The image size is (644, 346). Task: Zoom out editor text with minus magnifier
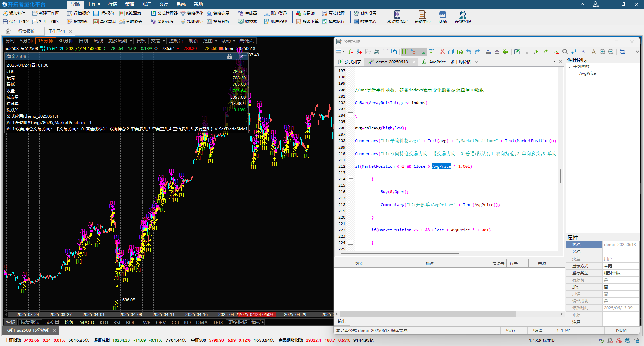point(611,52)
